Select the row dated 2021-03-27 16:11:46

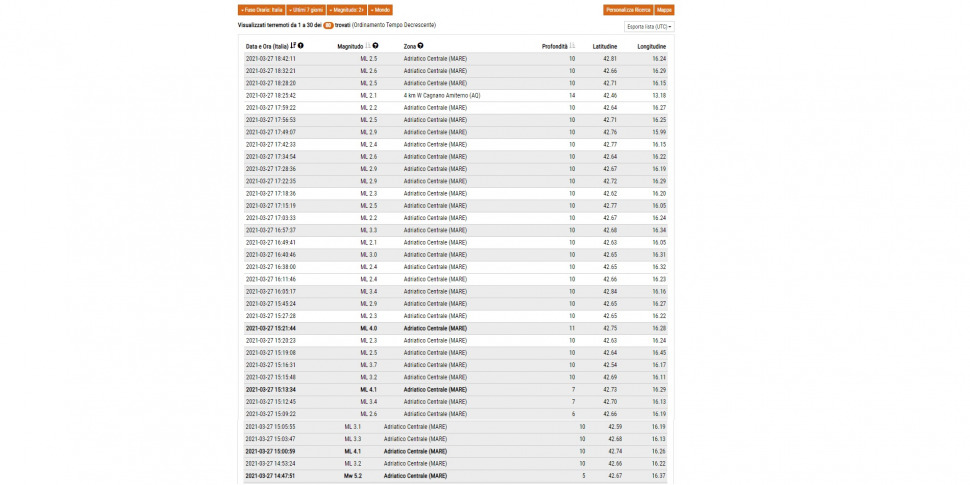[455, 279]
